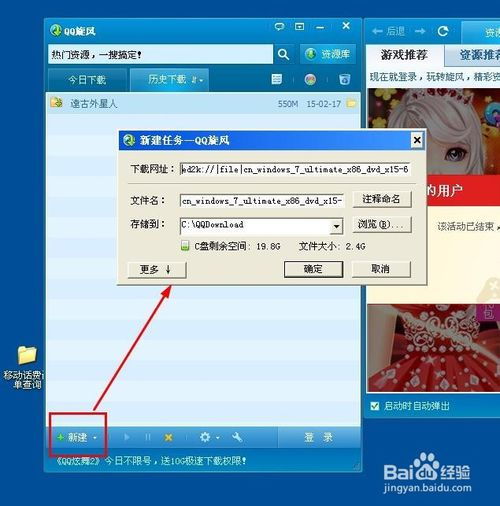
Task: Click the list view icon in the tab bar
Action: click(277, 79)
